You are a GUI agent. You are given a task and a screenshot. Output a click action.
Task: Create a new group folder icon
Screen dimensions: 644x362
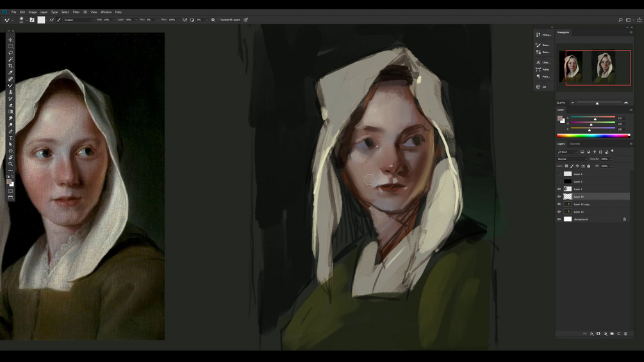612,334
